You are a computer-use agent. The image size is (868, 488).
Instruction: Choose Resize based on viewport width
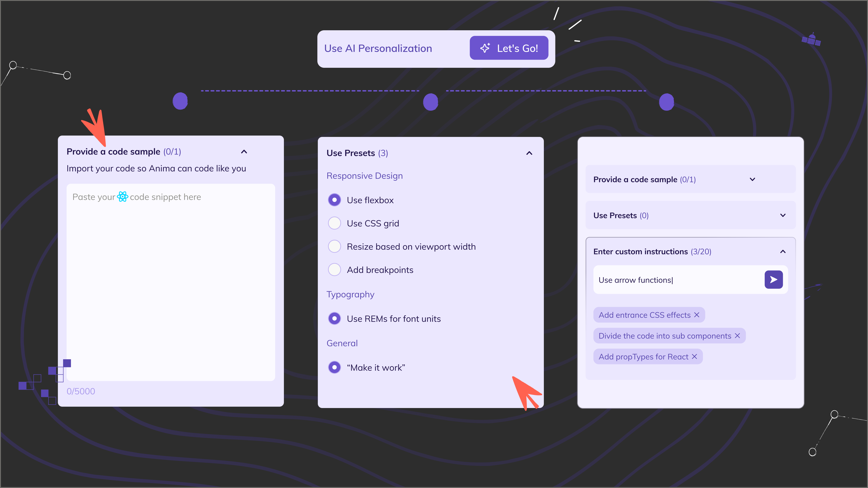[335, 246]
